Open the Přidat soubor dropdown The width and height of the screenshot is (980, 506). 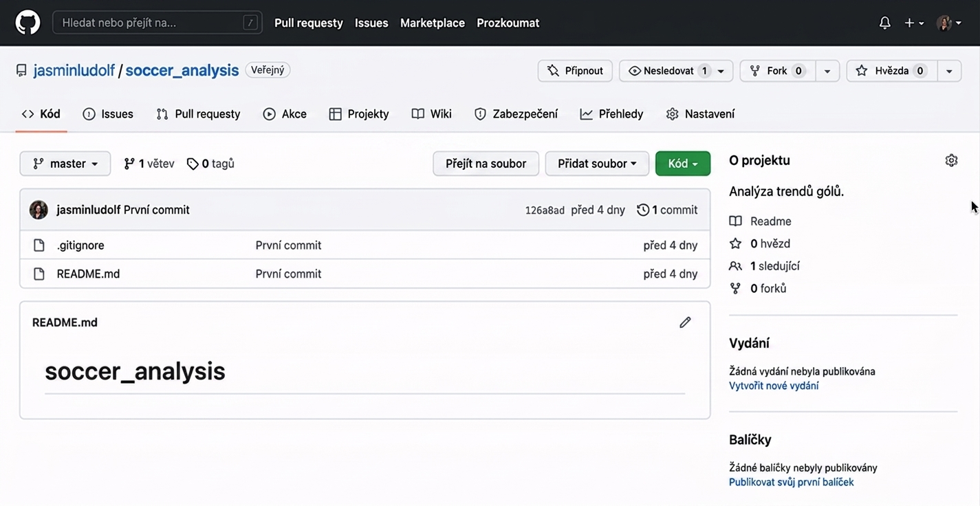tap(597, 164)
